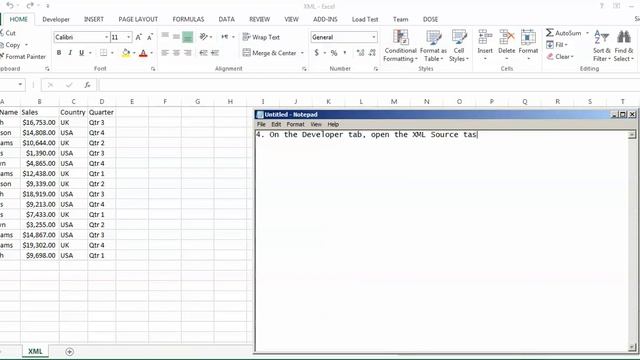Open cell Borders button

[104, 53]
